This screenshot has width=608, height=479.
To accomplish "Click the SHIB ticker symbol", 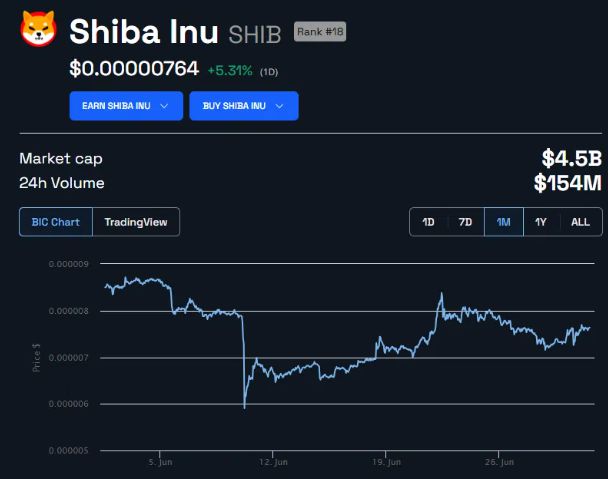I will 257,33.
